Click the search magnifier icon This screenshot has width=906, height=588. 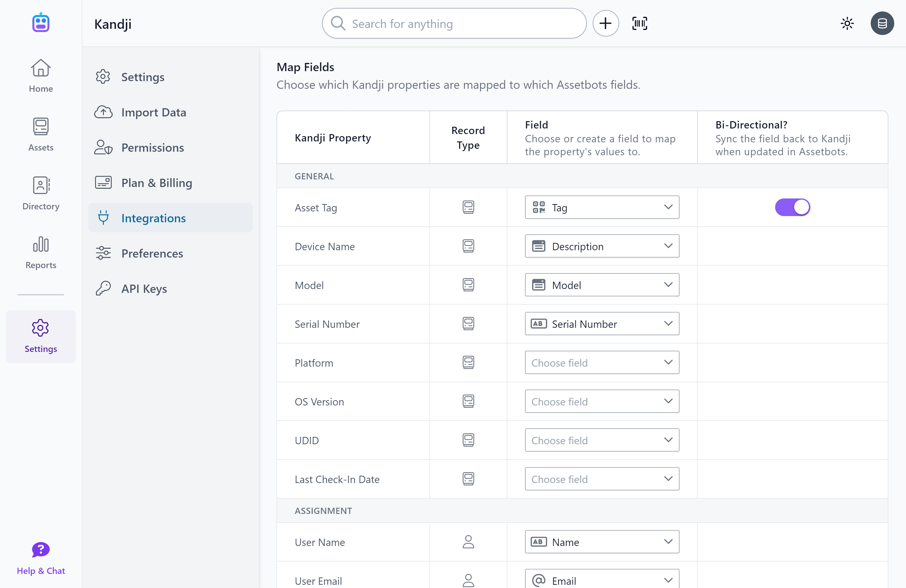(x=338, y=23)
